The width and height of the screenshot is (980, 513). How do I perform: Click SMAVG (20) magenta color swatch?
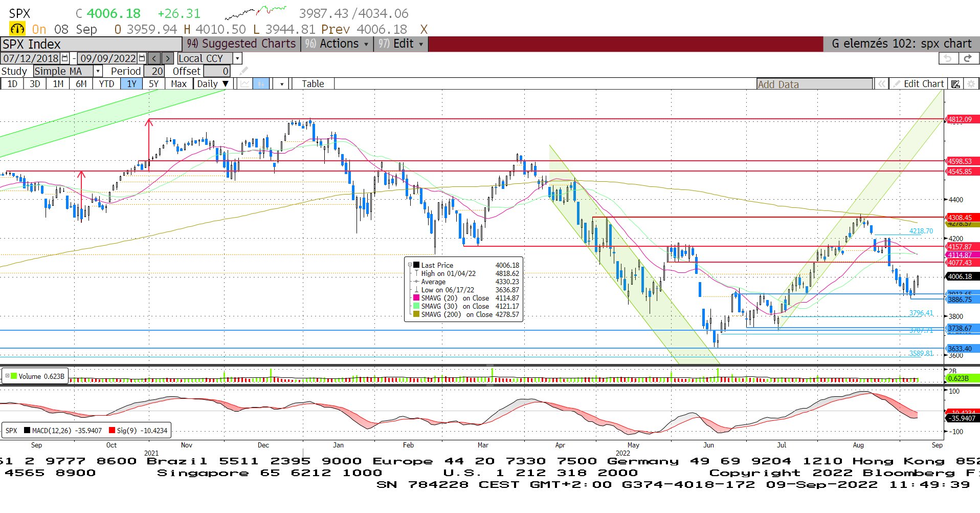click(416, 298)
